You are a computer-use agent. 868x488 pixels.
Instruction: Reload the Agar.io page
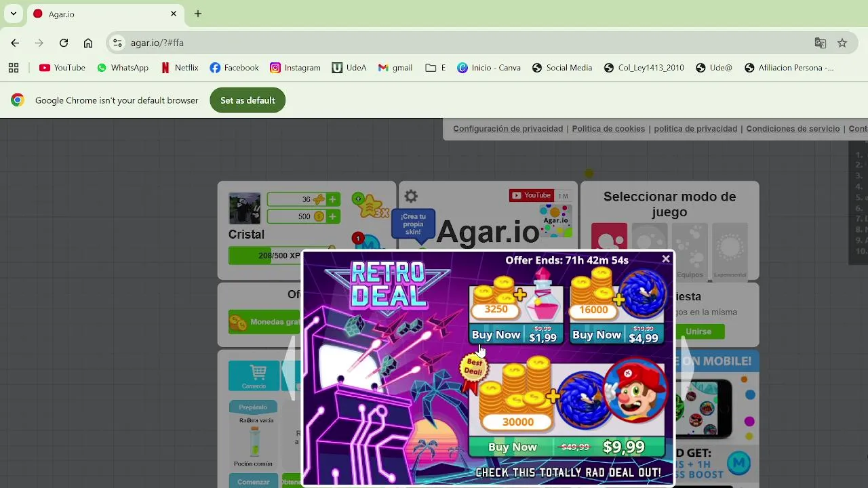click(64, 43)
